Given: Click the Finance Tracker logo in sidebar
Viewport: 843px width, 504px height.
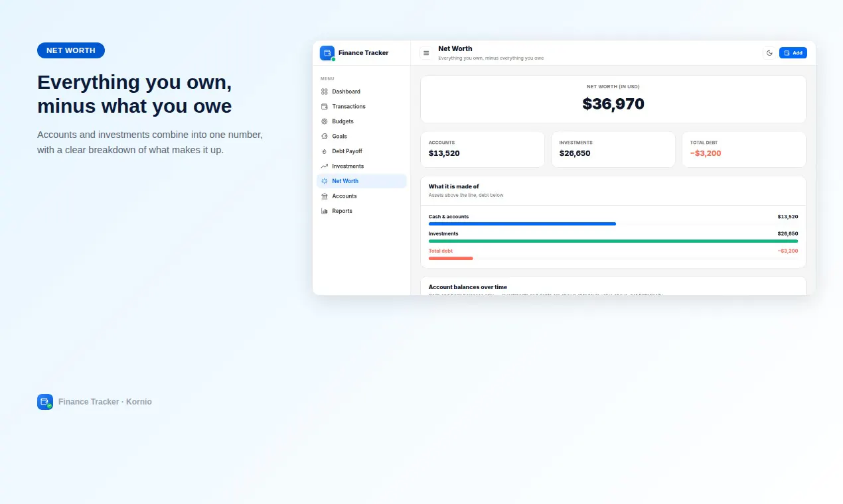Looking at the screenshot, I should 327,53.
